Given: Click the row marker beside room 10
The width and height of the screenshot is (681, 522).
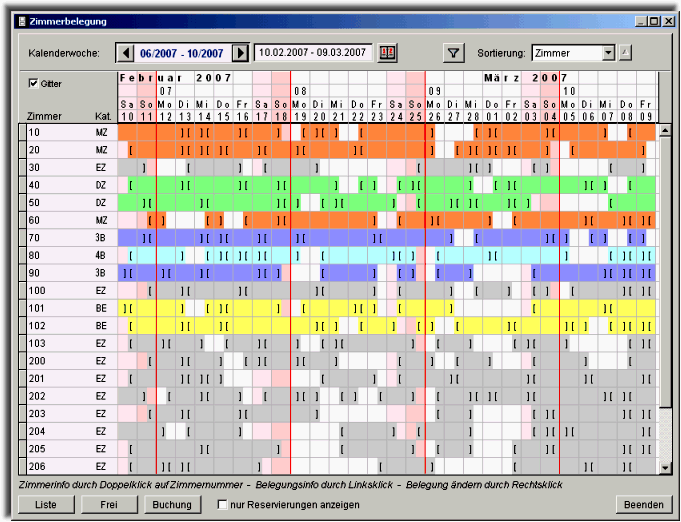Looking at the screenshot, I should 22,132.
